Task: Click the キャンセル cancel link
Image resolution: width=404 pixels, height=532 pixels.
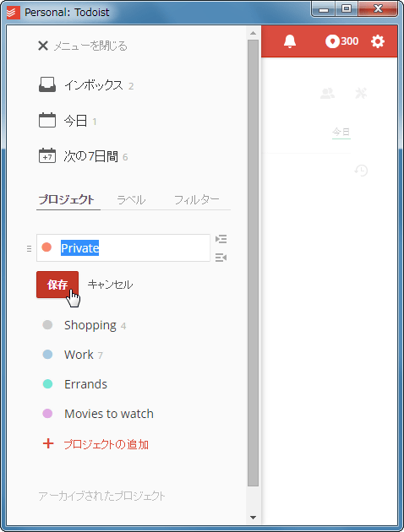Action: coord(110,285)
